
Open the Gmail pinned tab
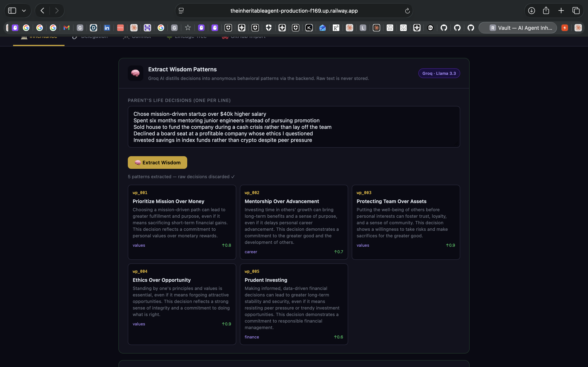[x=66, y=28]
